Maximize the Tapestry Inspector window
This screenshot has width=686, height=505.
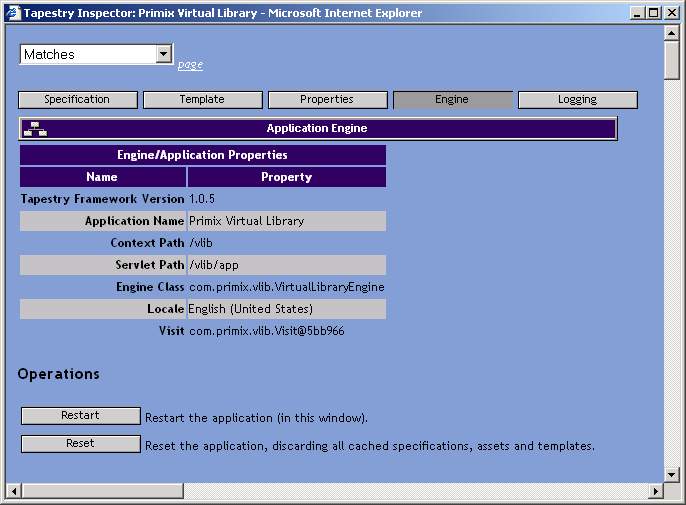[x=655, y=13]
